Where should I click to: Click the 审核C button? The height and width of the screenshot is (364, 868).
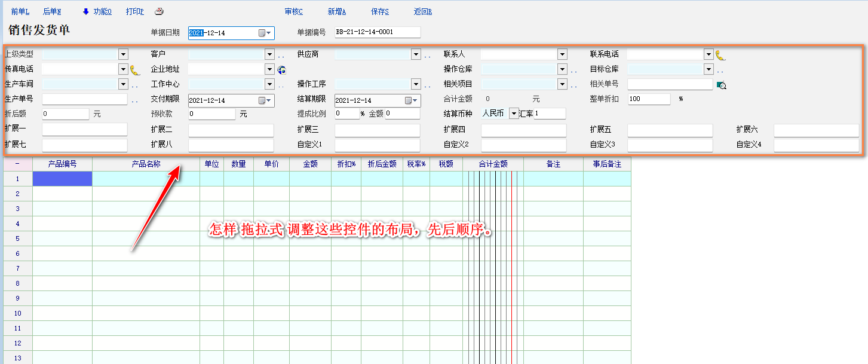294,11
